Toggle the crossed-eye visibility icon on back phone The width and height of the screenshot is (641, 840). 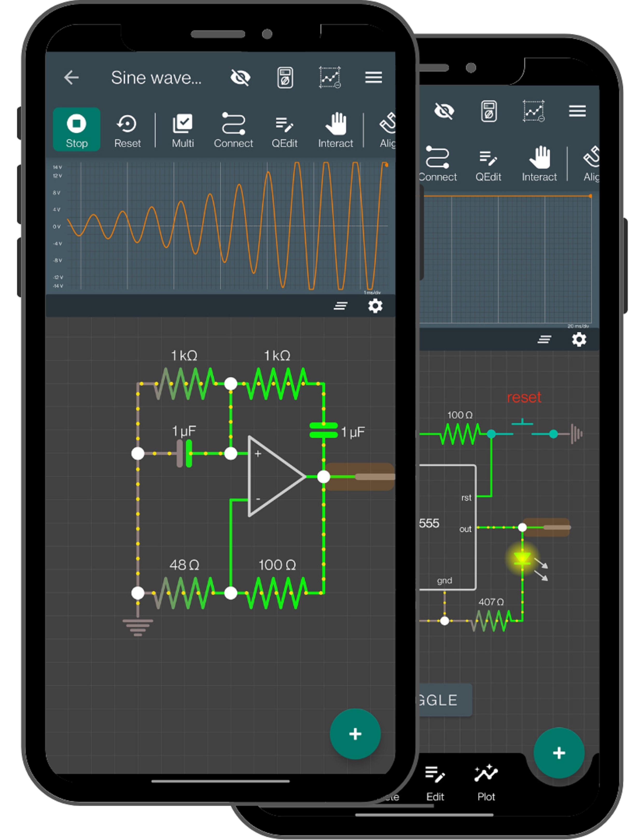point(444,111)
